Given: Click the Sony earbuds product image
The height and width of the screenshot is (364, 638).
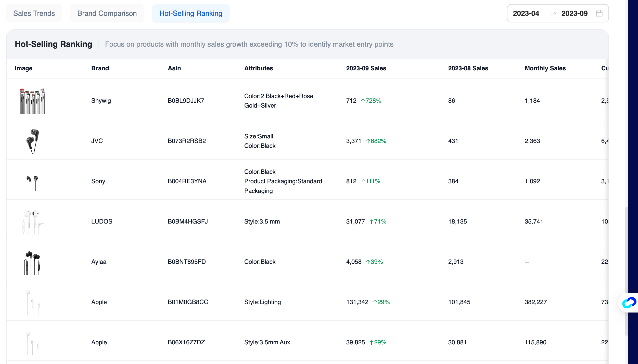Looking at the screenshot, I should coord(32,183).
